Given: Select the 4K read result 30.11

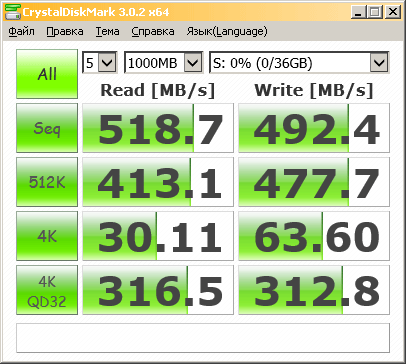Looking at the screenshot, I should pyautogui.click(x=158, y=236).
